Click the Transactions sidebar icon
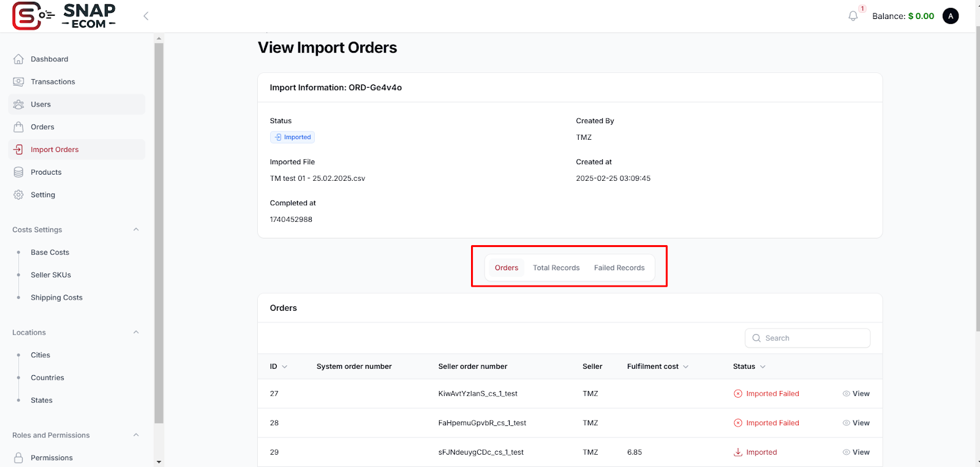Screen dimensions: 980x467 tap(18, 82)
